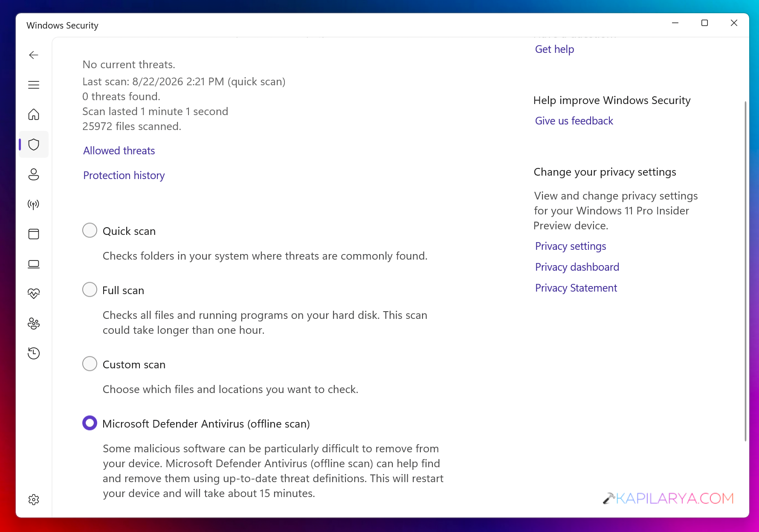
Task: Click 'Scan lasted 1 minute 1 second' text
Action: click(155, 112)
